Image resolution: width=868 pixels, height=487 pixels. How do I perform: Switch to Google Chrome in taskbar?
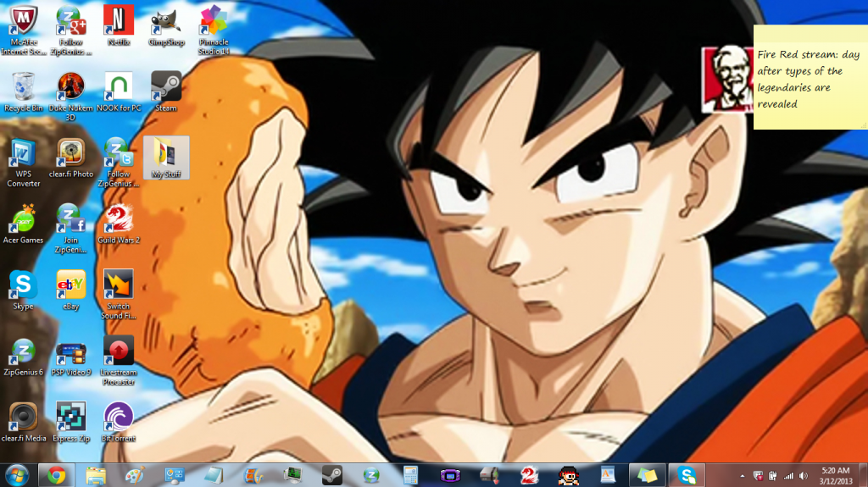56,475
